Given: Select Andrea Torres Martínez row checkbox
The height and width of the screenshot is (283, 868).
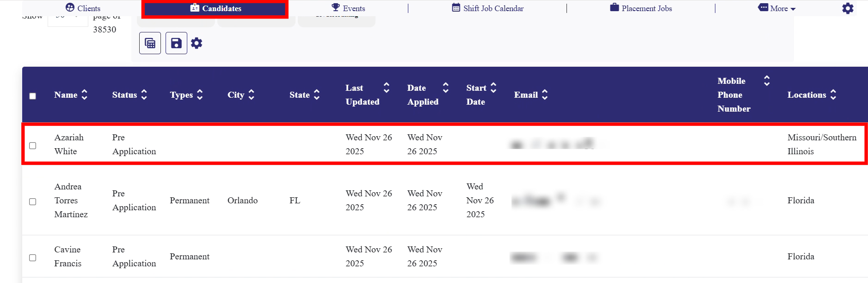Looking at the screenshot, I should (x=32, y=201).
